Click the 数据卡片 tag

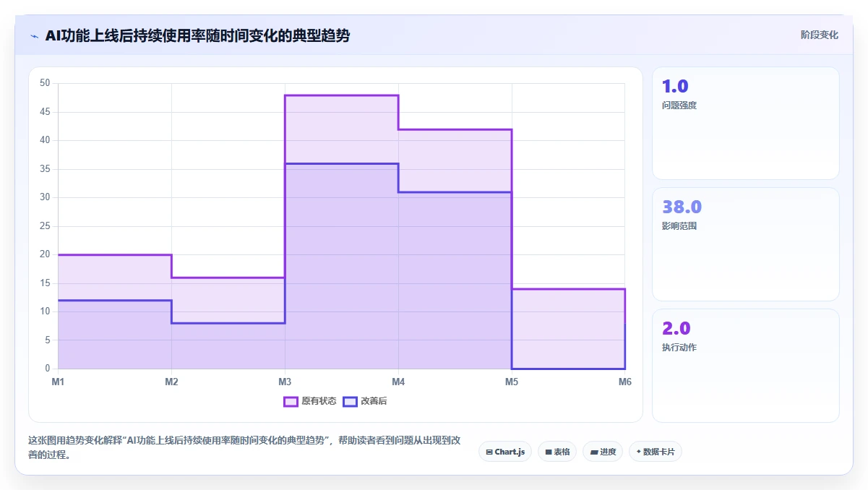click(656, 452)
